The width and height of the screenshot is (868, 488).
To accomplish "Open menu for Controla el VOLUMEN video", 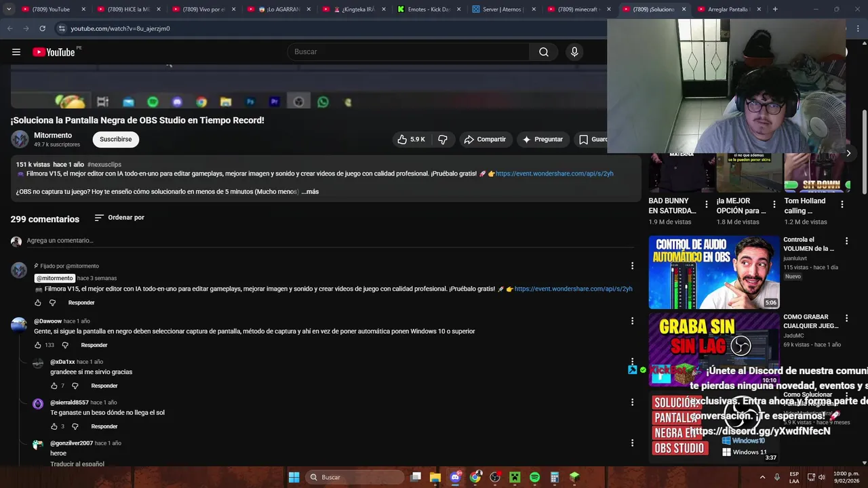I will pos(846,241).
